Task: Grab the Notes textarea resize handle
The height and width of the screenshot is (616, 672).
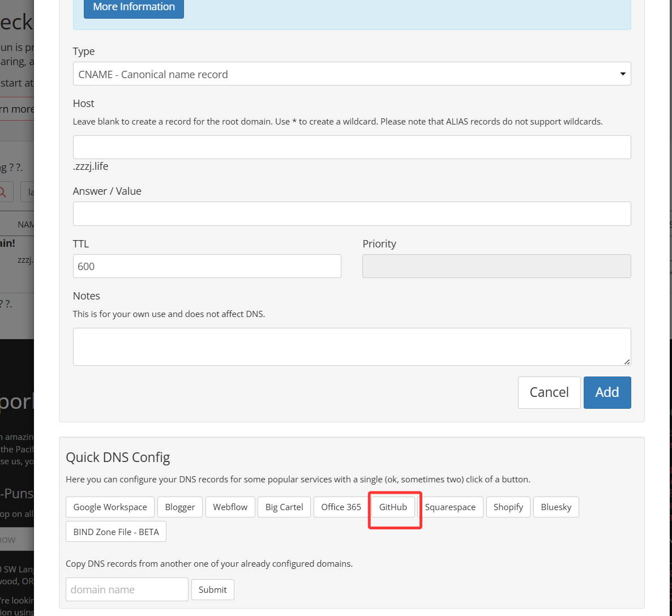Action: pyautogui.click(x=627, y=362)
